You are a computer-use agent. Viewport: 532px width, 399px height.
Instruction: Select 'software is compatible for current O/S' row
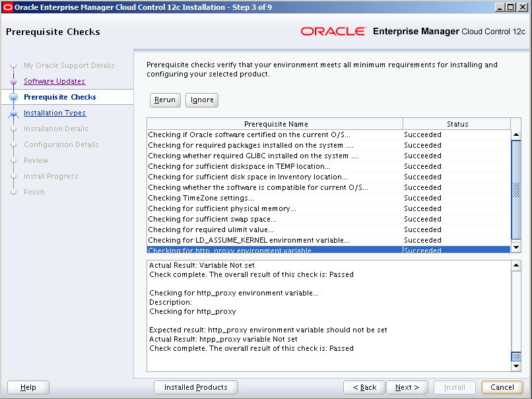329,187
